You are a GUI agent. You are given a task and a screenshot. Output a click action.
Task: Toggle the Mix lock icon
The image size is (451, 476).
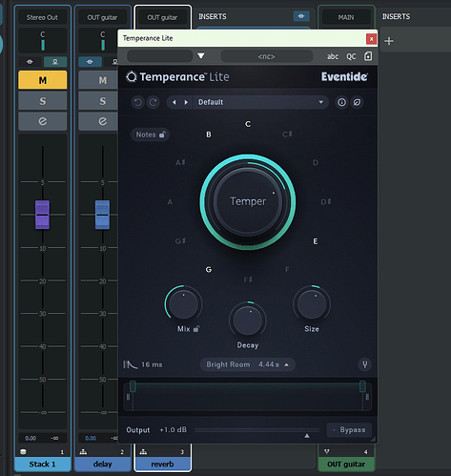(196, 329)
